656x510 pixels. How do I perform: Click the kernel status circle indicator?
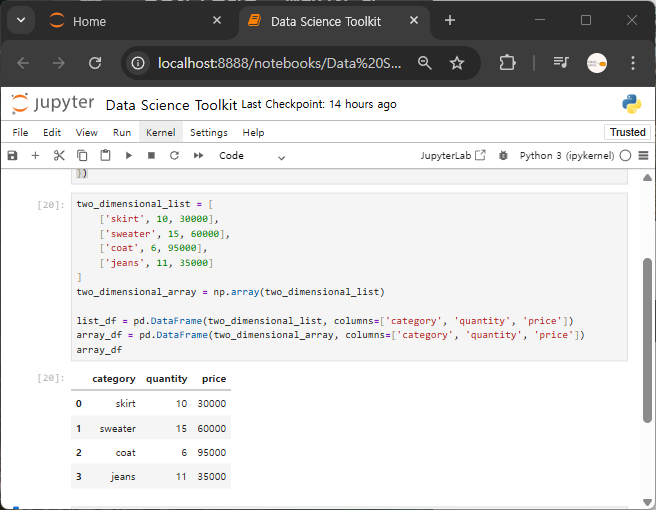click(x=625, y=156)
